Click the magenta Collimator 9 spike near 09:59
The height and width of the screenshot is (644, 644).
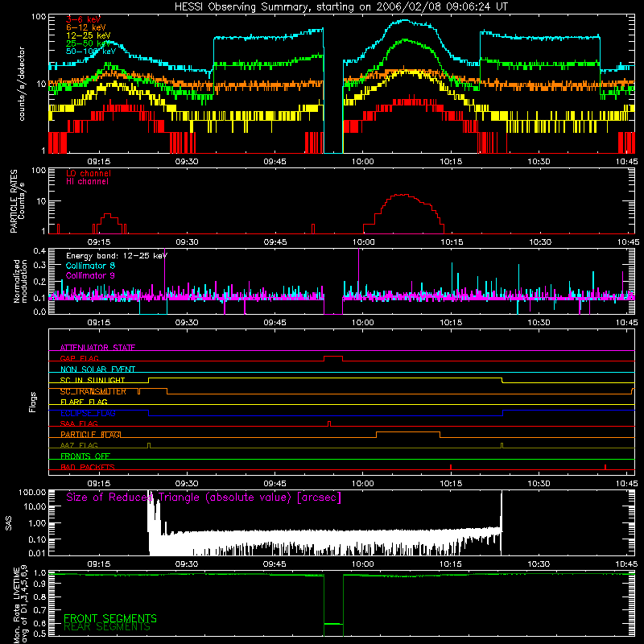pyautogui.click(x=358, y=271)
